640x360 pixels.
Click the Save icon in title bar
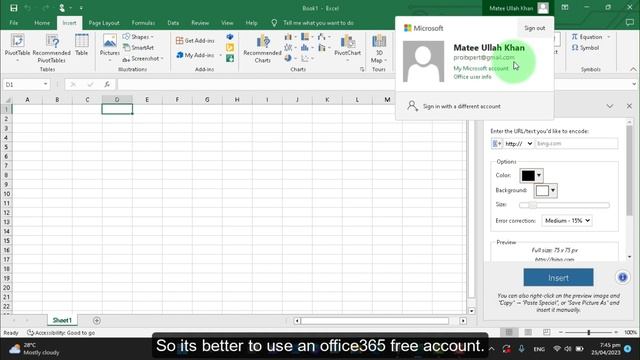coord(13,8)
